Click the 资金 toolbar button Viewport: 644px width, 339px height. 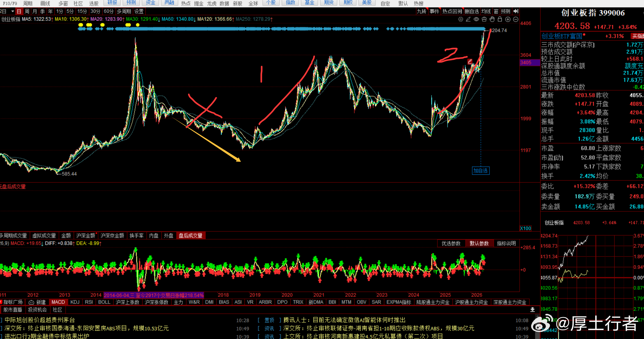150,3
